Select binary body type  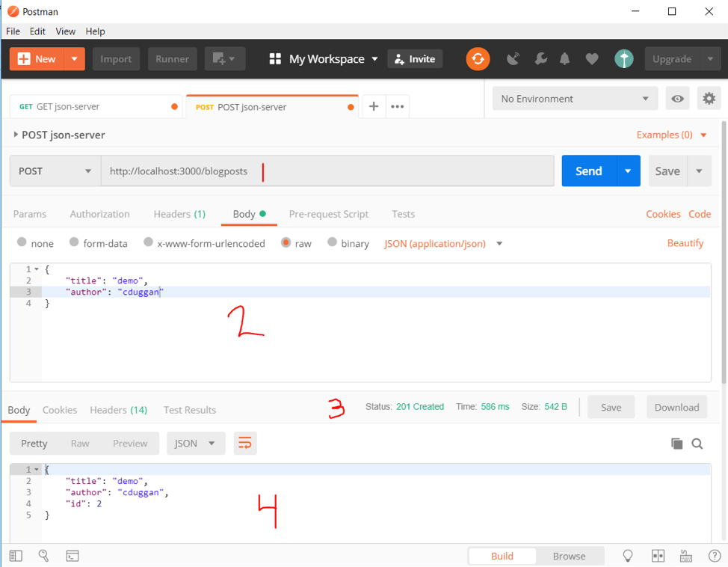(332, 242)
